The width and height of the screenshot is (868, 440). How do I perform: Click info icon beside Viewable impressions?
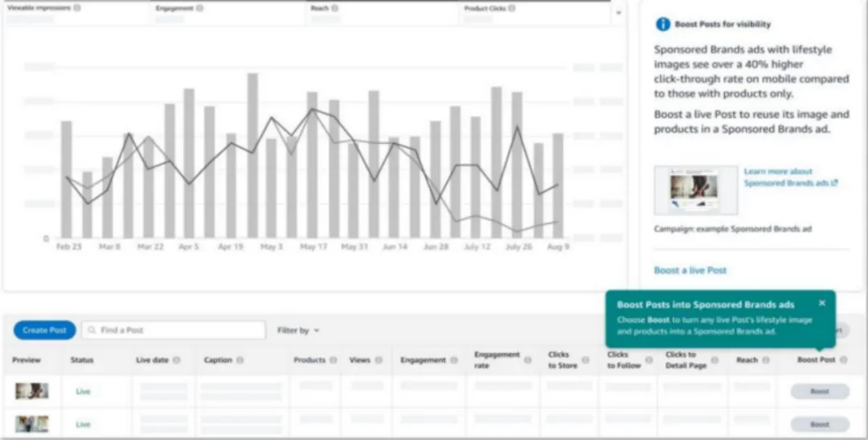click(77, 8)
